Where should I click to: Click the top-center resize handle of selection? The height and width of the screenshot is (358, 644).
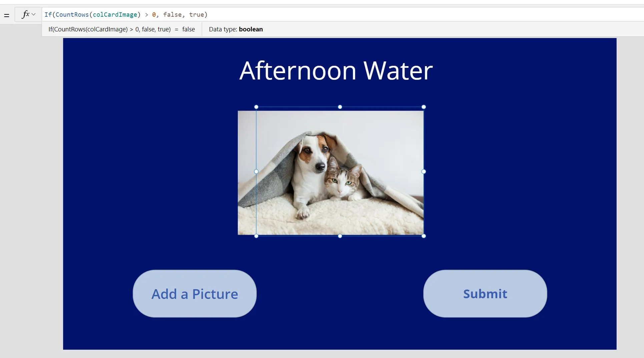tap(340, 107)
